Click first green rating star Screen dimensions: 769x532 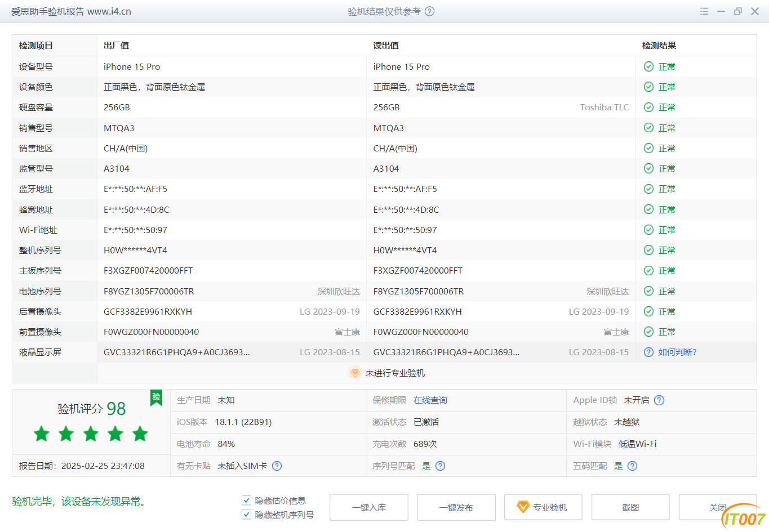click(x=42, y=433)
